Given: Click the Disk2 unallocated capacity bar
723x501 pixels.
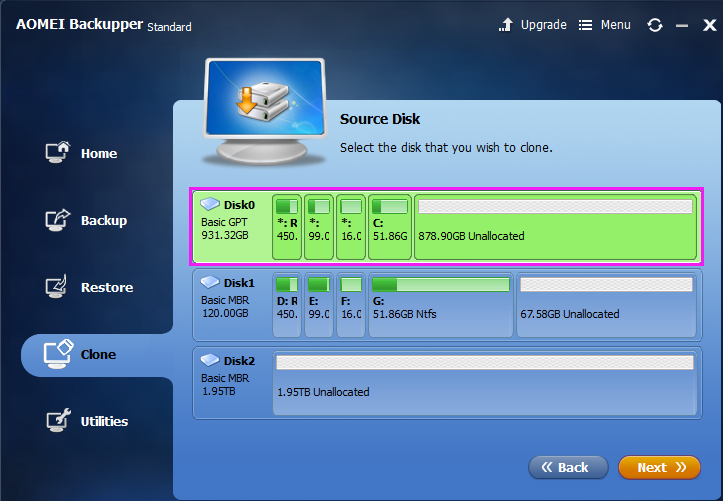Looking at the screenshot, I should point(485,362).
